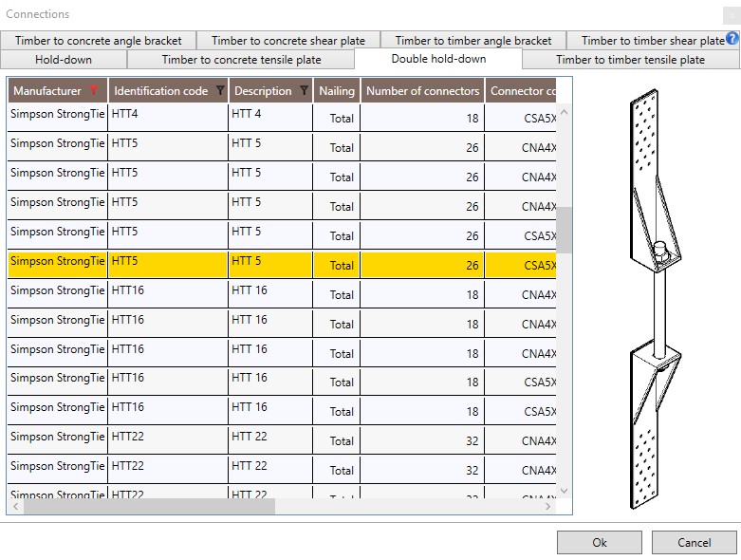Switch to Timber to concrete angle bracket tab

98,41
